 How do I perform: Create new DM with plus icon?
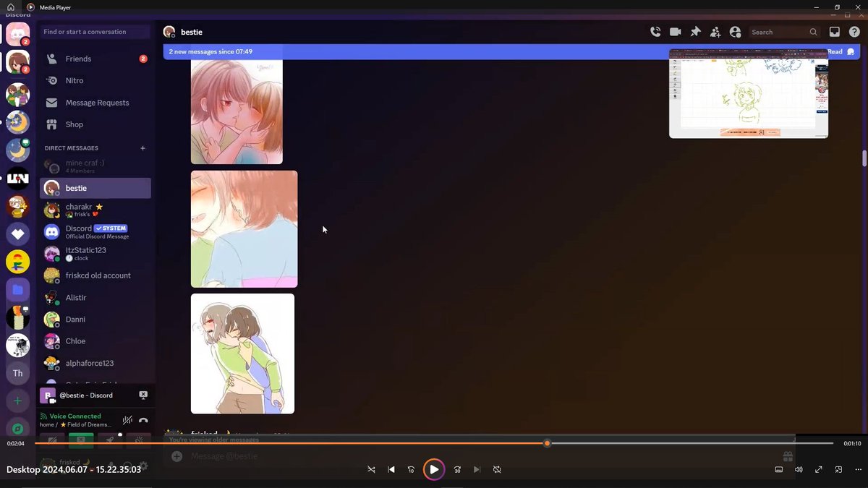tap(142, 148)
